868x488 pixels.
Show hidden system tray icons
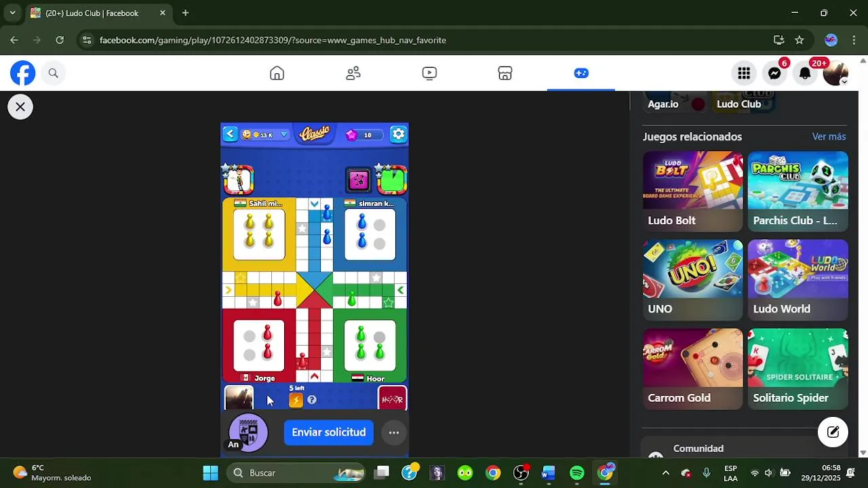pyautogui.click(x=665, y=472)
